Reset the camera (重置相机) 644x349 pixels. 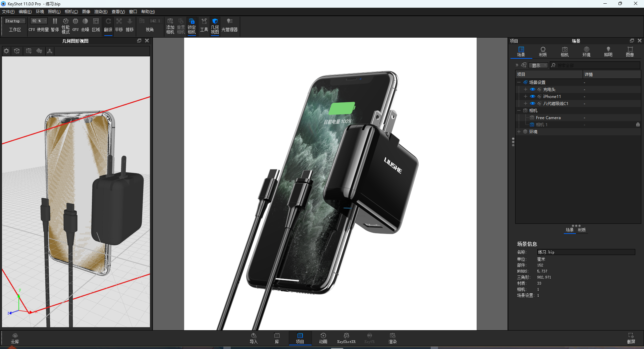[181, 26]
